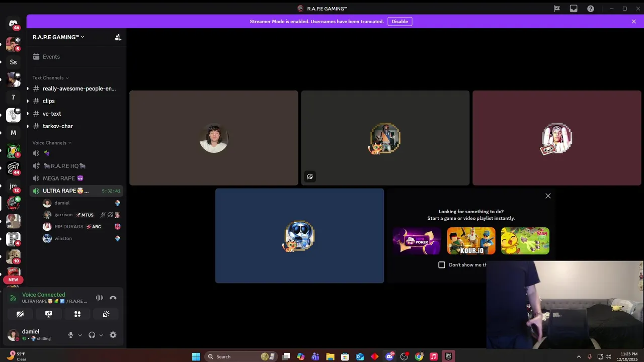644x362 pixels.
Task: Click garrison in voice member list
Action: (x=82, y=215)
